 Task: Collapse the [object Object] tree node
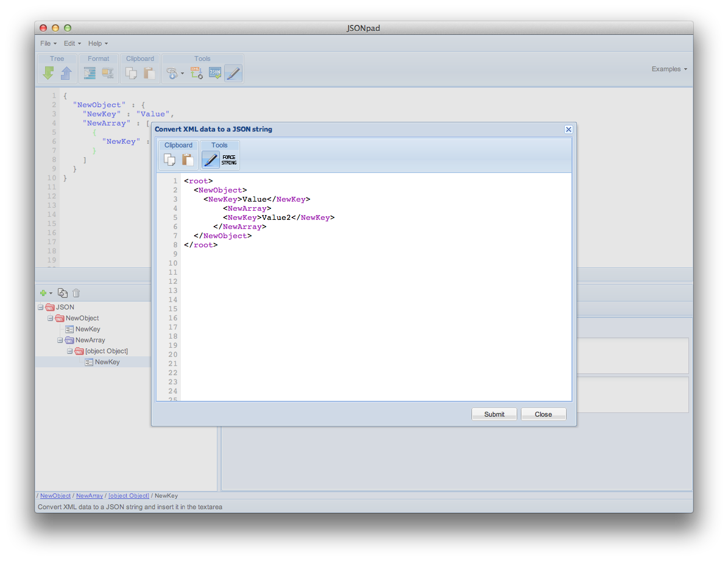(x=69, y=351)
